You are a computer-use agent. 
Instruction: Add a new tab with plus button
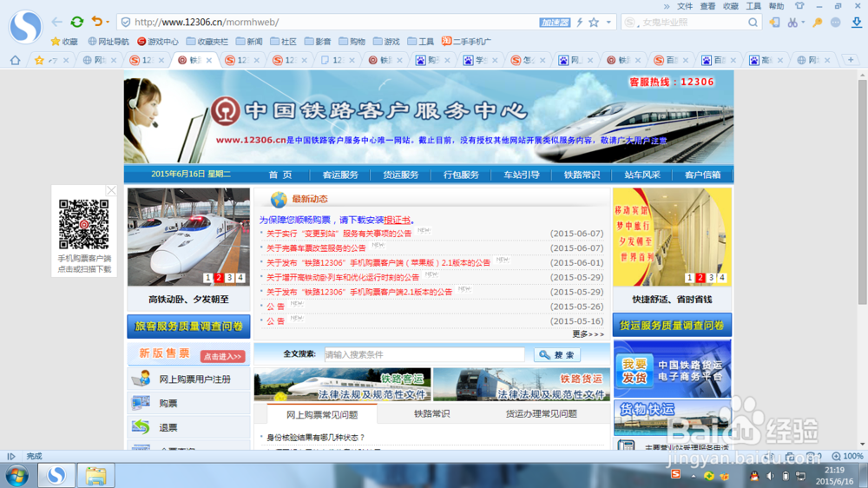tap(851, 60)
